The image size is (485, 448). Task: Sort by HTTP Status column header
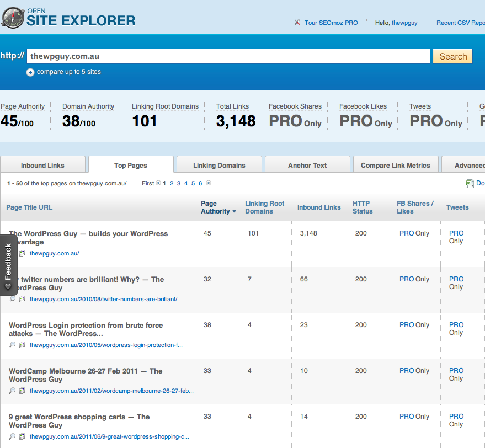(x=363, y=207)
